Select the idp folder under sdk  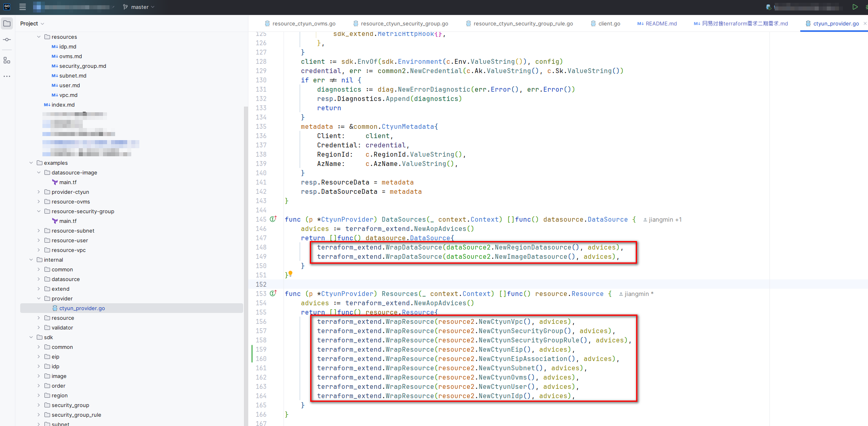[55, 366]
